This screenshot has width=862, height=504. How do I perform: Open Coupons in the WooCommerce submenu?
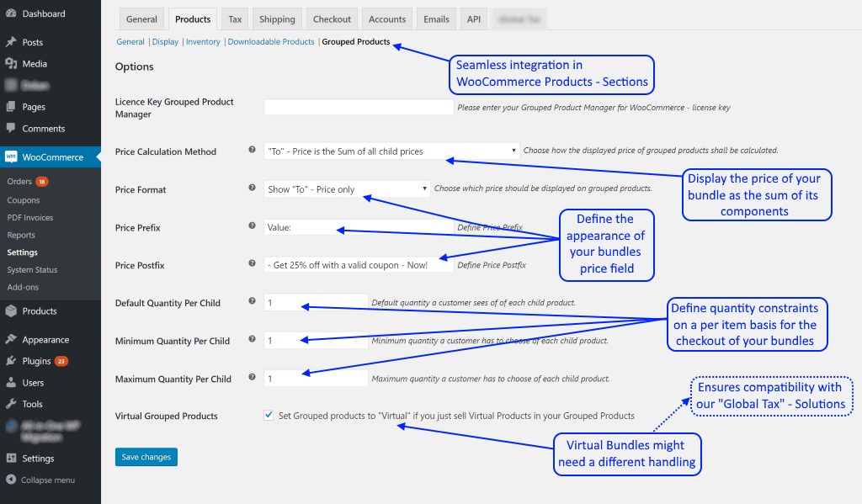coord(23,200)
